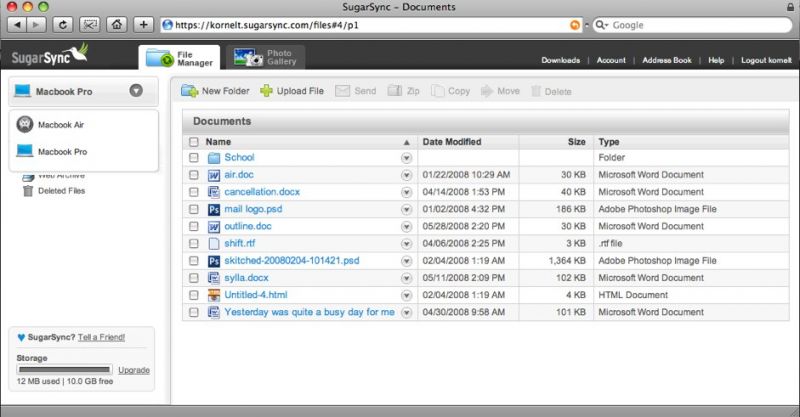
Task: Switch to the File Manager tab
Action: click(x=179, y=58)
